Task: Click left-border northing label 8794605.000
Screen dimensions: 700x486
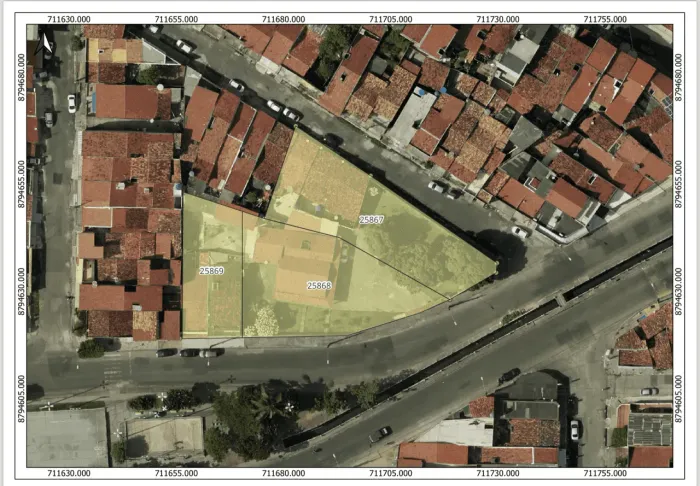Action: tap(21, 399)
